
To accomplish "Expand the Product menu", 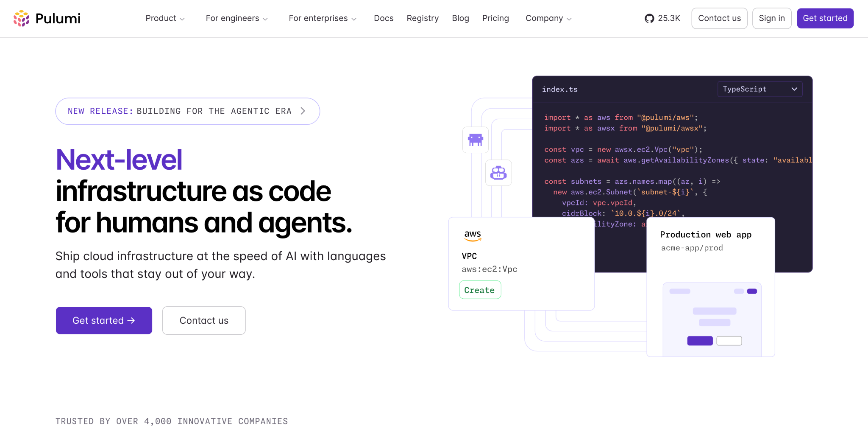I will [x=165, y=18].
